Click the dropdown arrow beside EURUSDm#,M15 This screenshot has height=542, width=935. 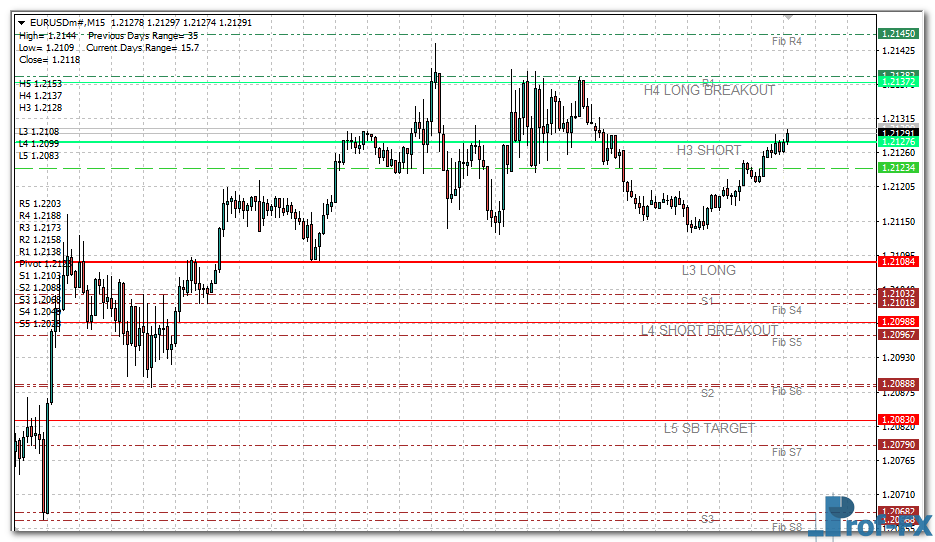pos(22,22)
